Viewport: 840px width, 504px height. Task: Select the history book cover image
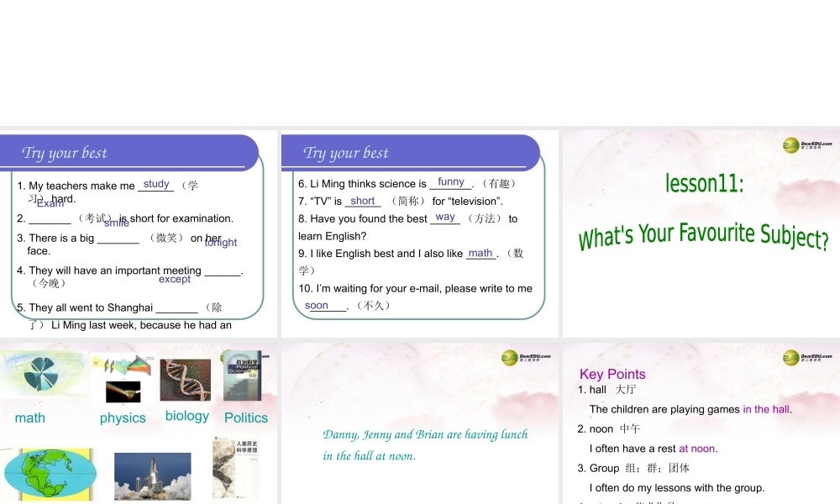coord(235,468)
